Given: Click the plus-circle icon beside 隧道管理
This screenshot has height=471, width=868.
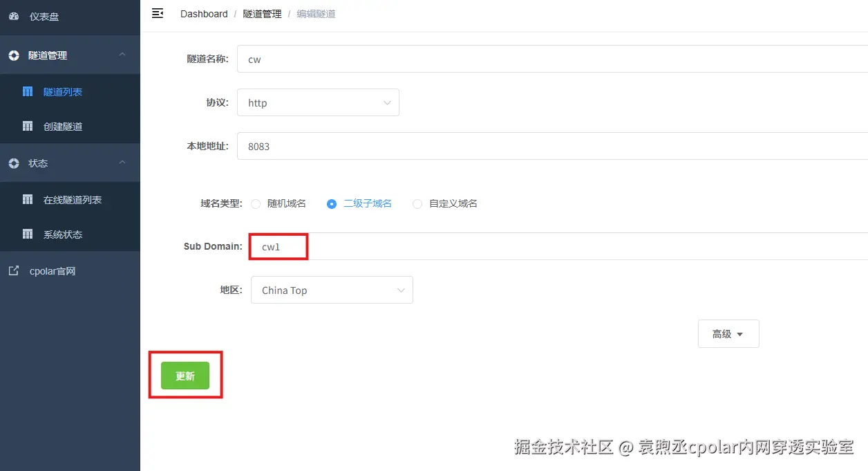Looking at the screenshot, I should pos(14,55).
